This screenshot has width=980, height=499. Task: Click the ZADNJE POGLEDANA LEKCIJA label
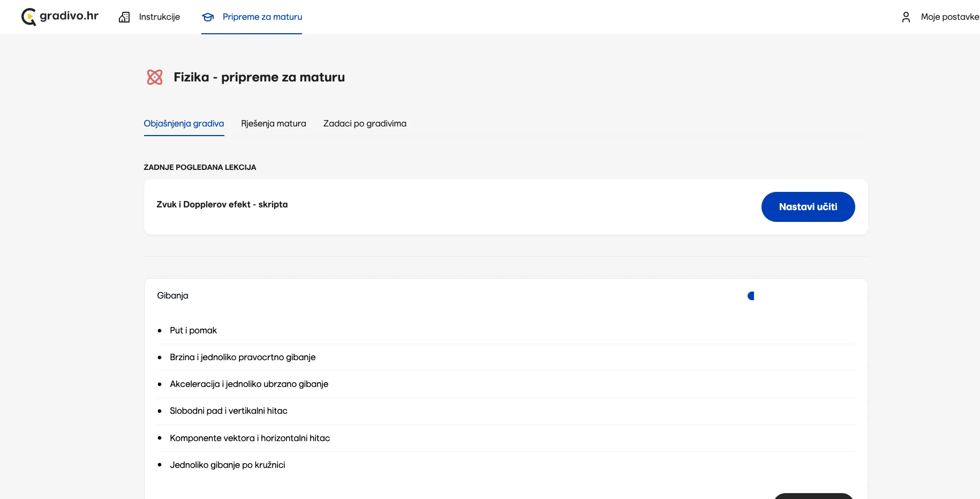tap(200, 167)
